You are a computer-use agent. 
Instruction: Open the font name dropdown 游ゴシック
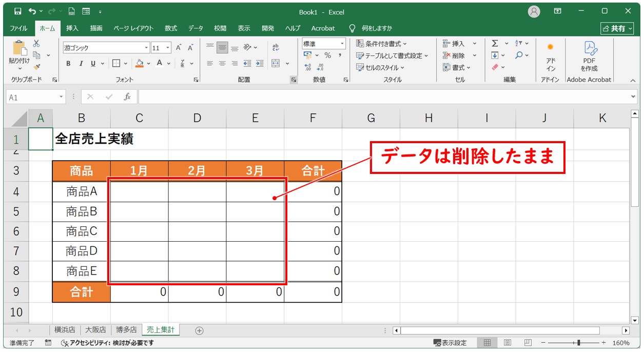coord(105,48)
